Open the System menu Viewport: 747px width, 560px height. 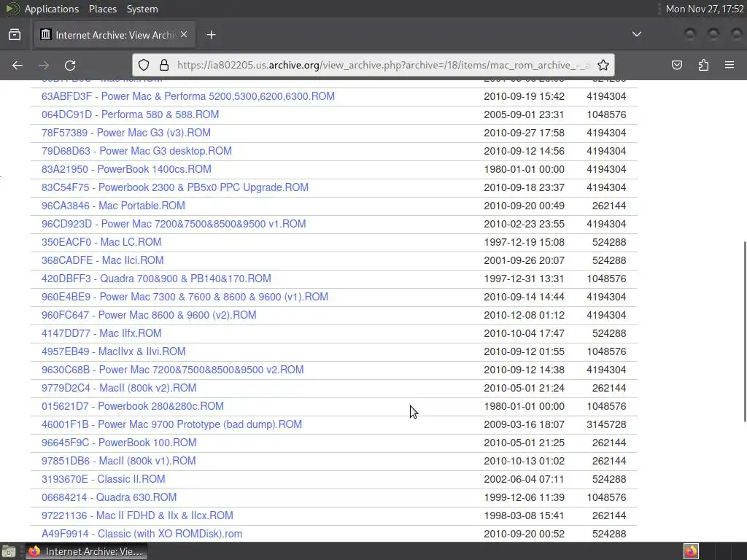(x=142, y=9)
